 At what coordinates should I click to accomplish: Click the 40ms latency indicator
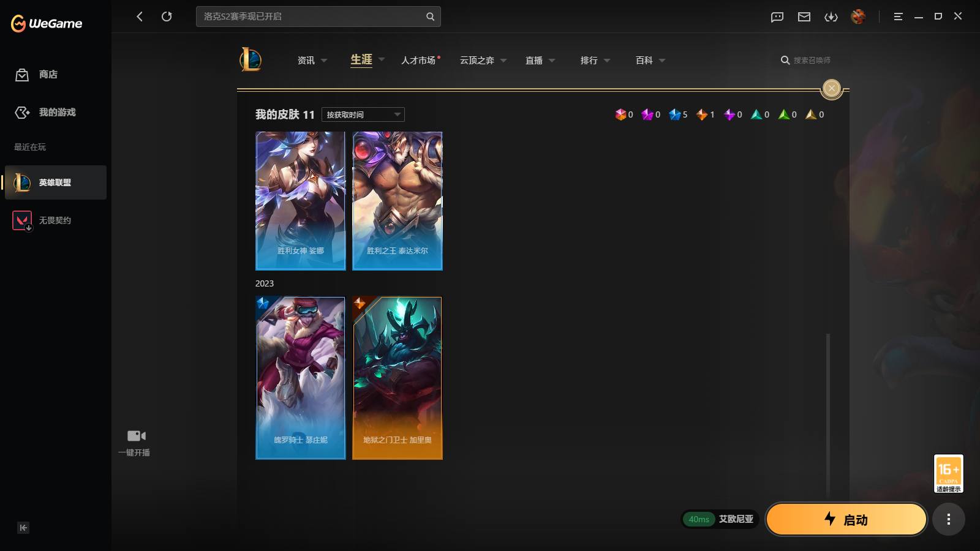coord(699,519)
